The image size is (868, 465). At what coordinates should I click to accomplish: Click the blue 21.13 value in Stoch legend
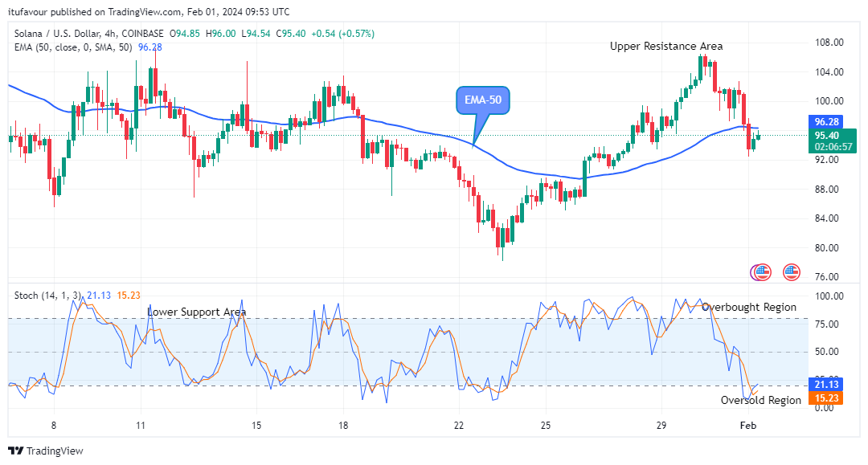[99, 296]
